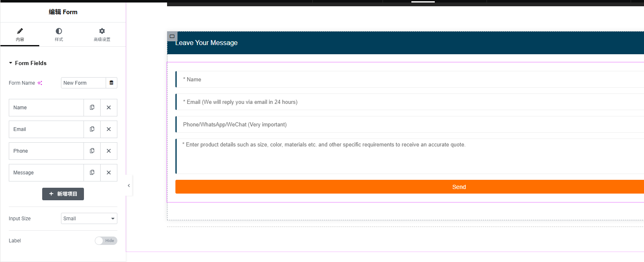Delete the Phone form field
The height and width of the screenshot is (262, 644).
point(109,151)
